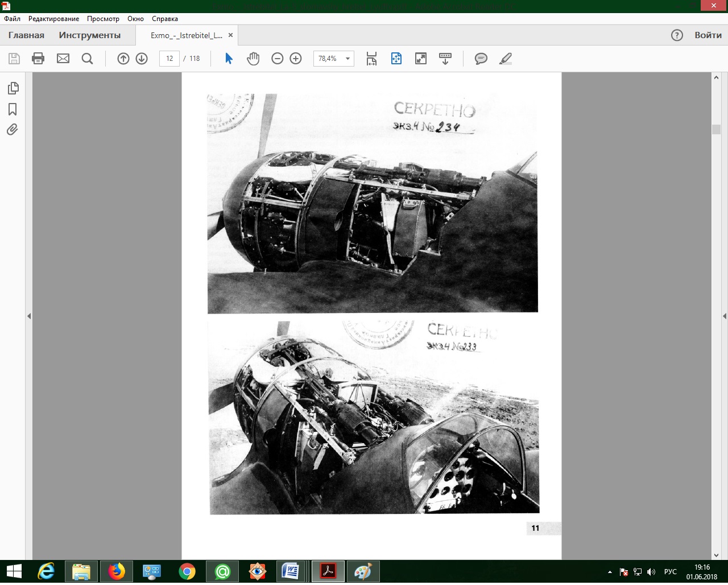Switch to the Инструменты tab
The image size is (728, 585).
pyautogui.click(x=90, y=35)
